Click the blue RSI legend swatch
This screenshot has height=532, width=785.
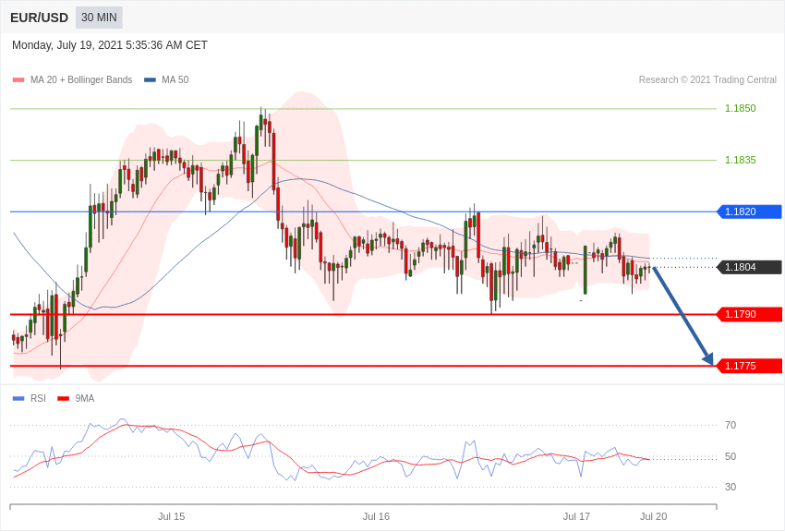(18, 398)
